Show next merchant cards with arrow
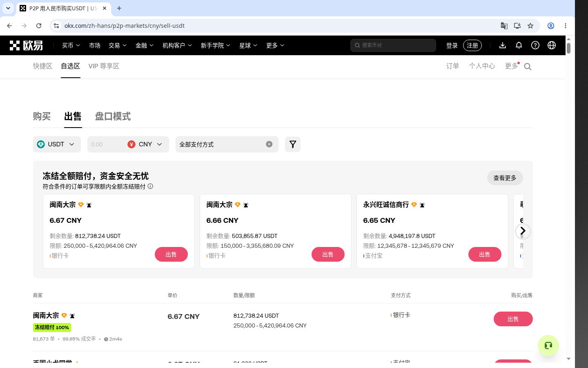 [523, 231]
